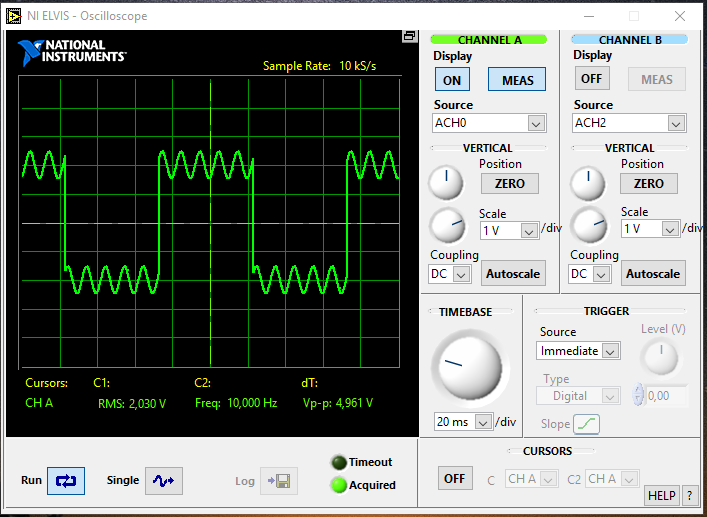Click Channel B ZERO position button
This screenshot has height=517, width=707.
click(649, 183)
